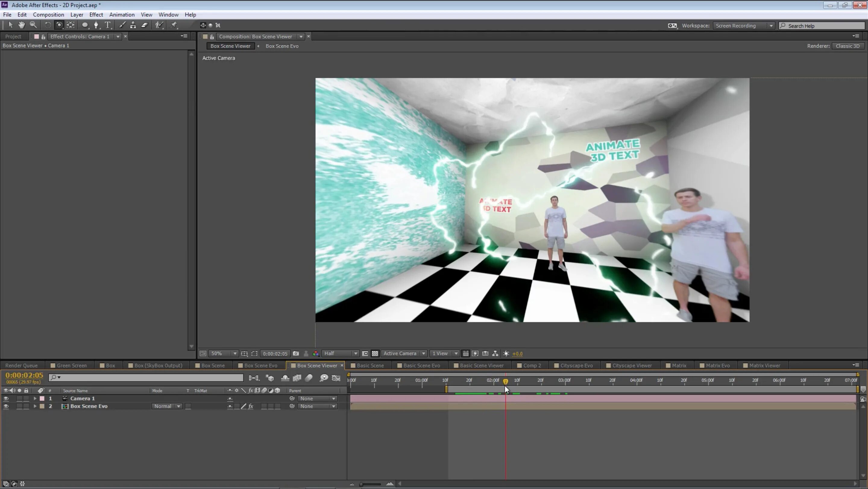Open Show Channel color management button
This screenshot has width=868, height=489.
[316, 354]
